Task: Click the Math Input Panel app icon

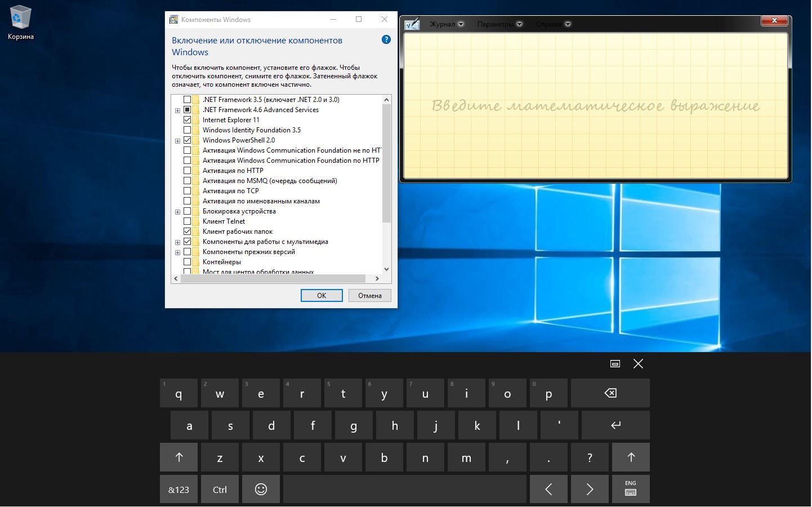Action: coord(412,24)
